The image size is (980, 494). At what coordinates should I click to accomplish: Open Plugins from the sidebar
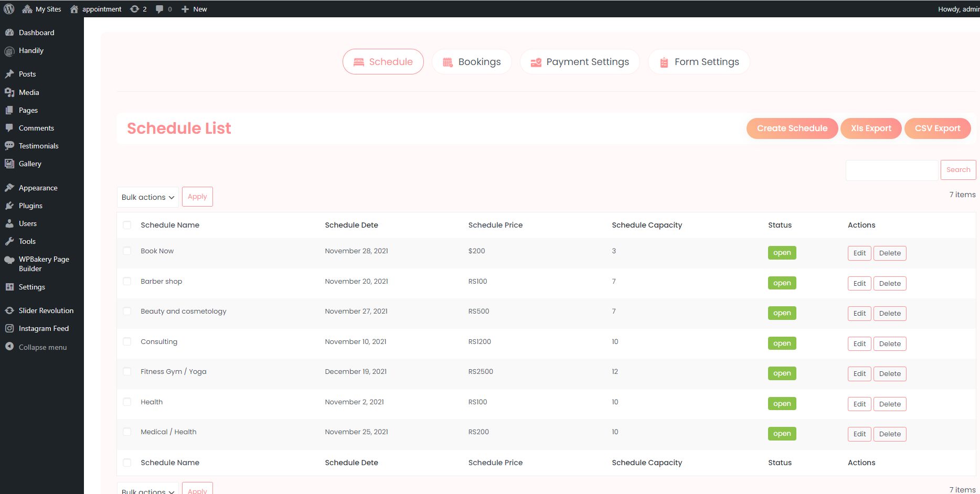click(30, 206)
